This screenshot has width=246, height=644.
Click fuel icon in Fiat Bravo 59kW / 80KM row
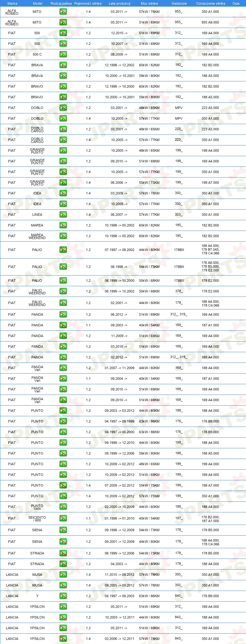tap(63, 97)
